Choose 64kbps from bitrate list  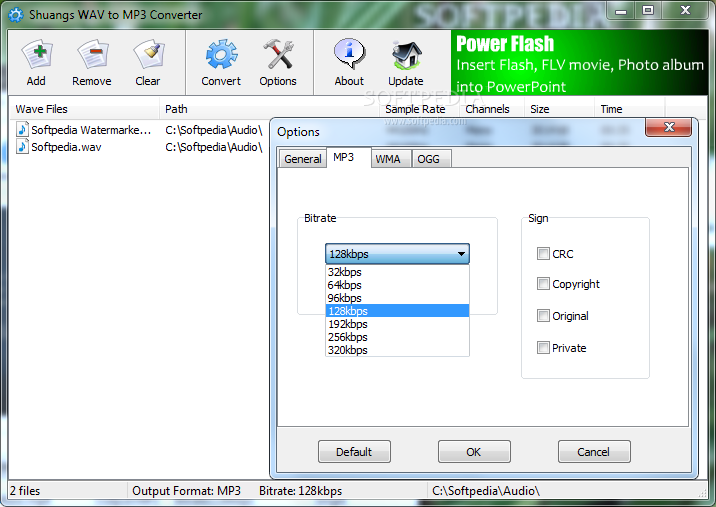[x=397, y=285]
